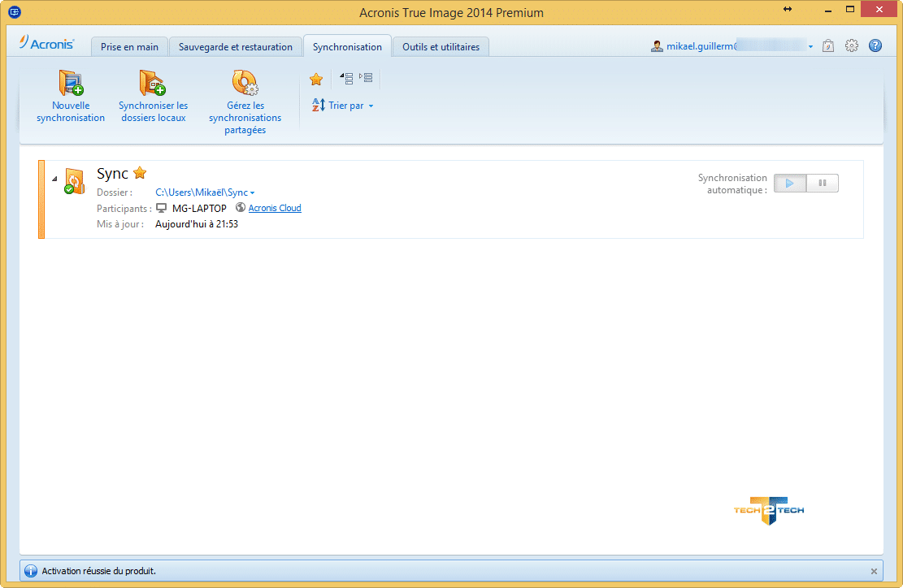Click the shopping bag icon
This screenshot has width=903, height=588.
click(x=828, y=46)
